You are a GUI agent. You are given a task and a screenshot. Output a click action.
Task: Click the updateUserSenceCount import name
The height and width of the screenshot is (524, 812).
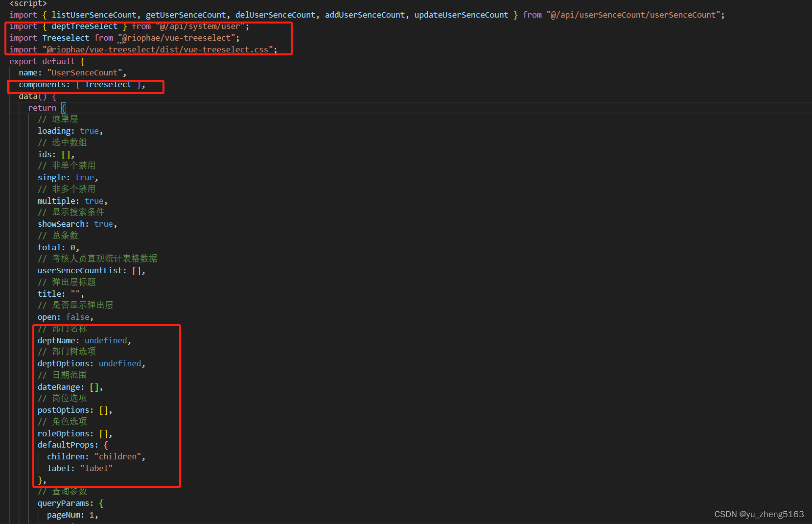(461, 15)
